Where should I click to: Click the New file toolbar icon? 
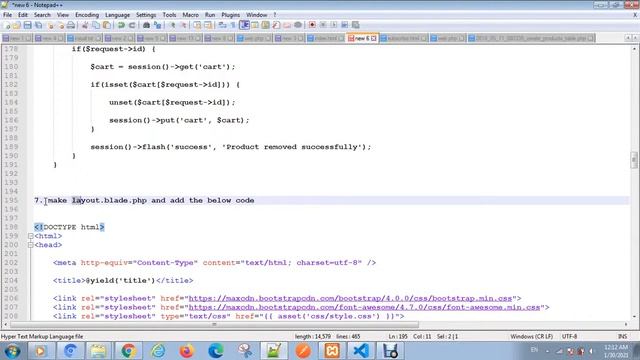click(x=7, y=25)
